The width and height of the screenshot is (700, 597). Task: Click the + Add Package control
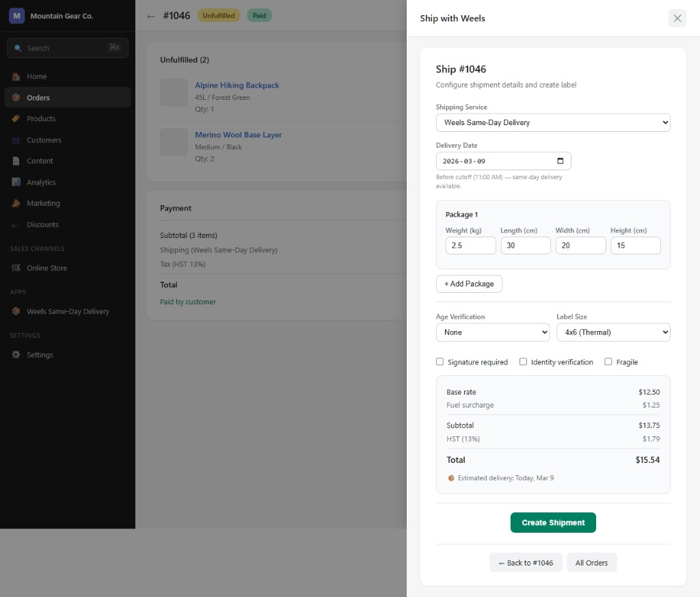tap(469, 283)
